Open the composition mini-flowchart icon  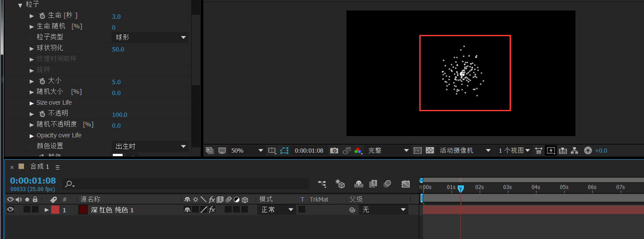coord(322,184)
